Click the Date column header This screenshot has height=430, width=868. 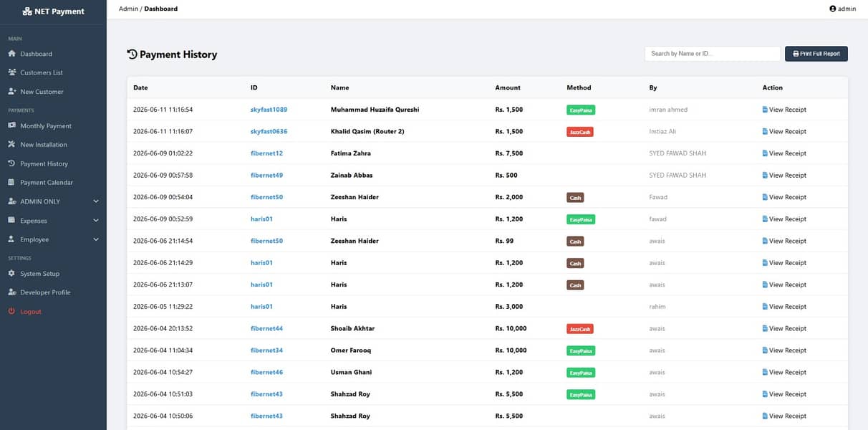coord(140,87)
